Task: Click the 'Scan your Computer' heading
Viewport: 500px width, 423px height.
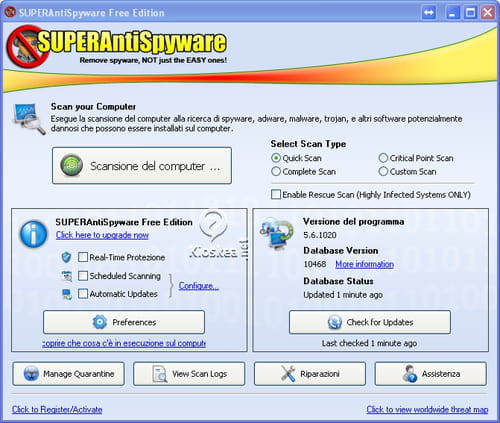Action: (x=93, y=107)
